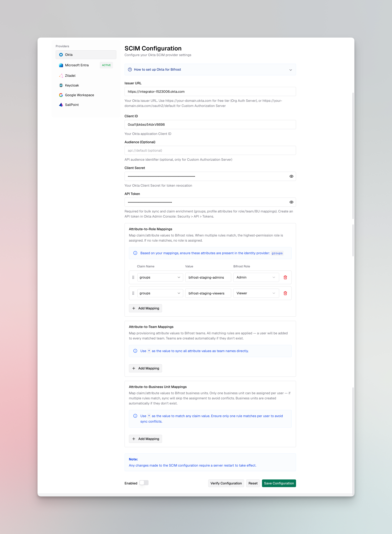Click the Google Workspace logo icon
Viewport: 392px width, 534px height.
coord(61,95)
